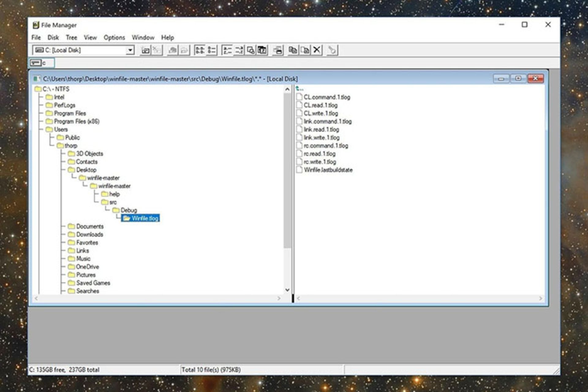Open the Options menu
This screenshot has height=392, width=588.
(114, 38)
